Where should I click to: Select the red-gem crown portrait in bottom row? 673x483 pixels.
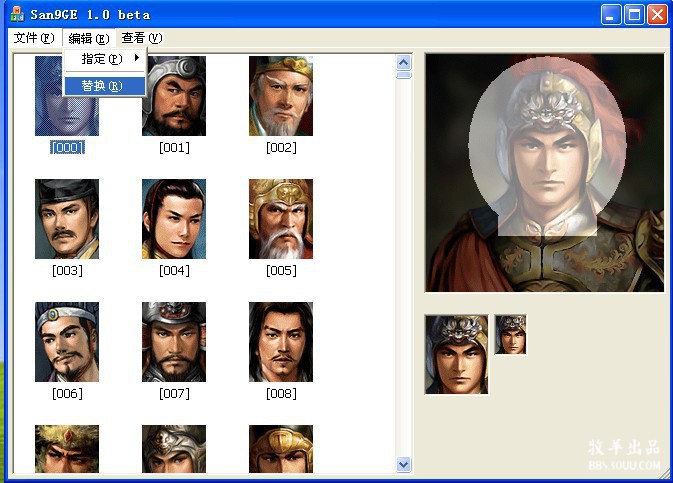click(67, 449)
